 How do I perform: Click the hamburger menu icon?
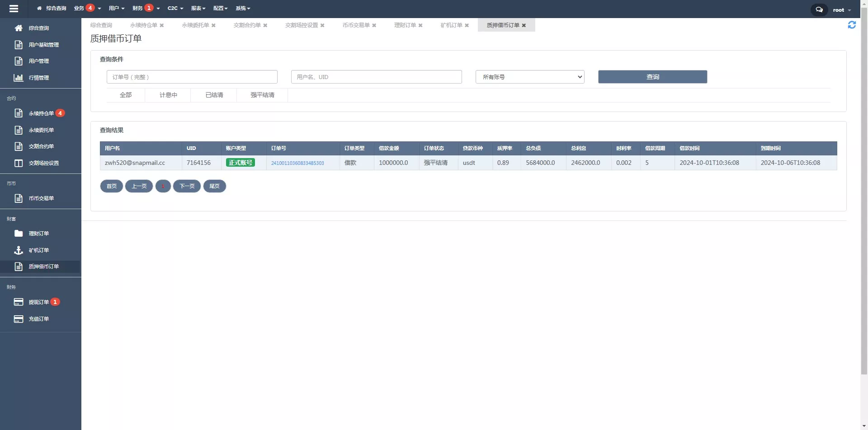(14, 9)
